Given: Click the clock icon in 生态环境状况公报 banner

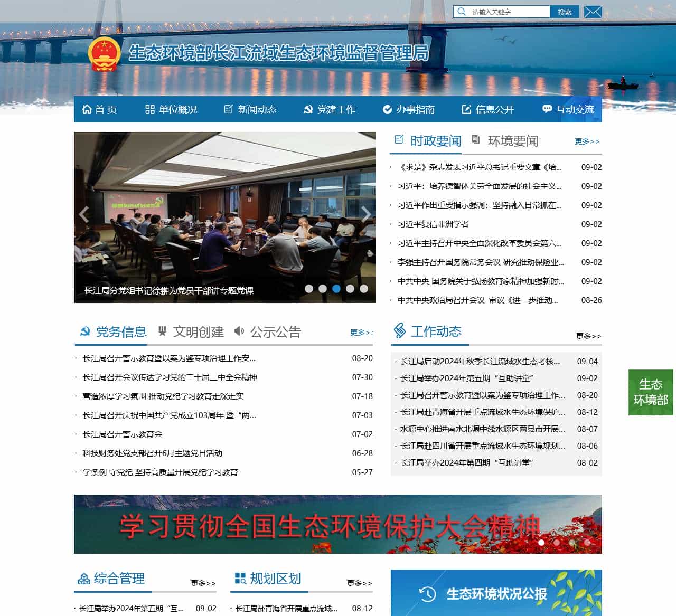Looking at the screenshot, I should click(x=427, y=594).
